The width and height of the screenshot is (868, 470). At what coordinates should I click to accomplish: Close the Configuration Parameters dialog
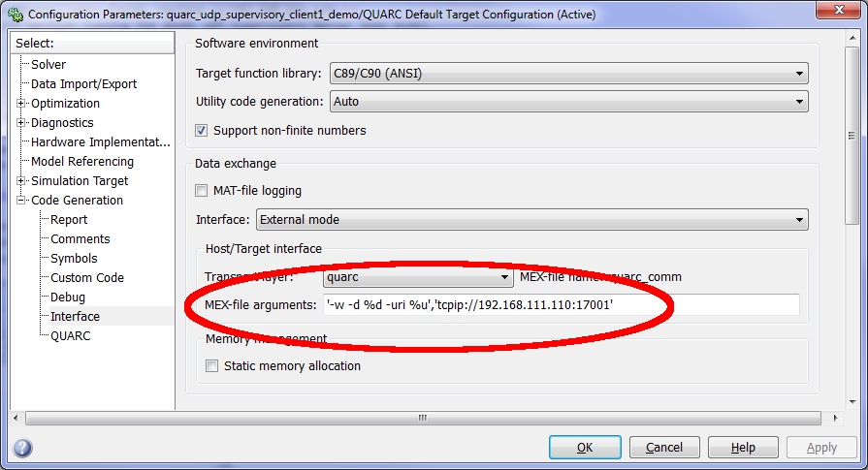pos(839,10)
